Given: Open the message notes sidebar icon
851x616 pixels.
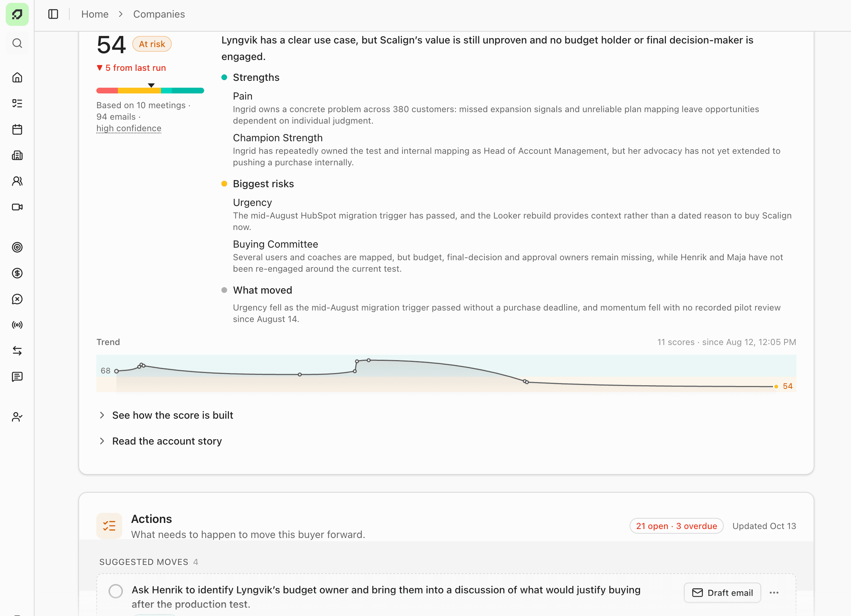Looking at the screenshot, I should click(17, 377).
